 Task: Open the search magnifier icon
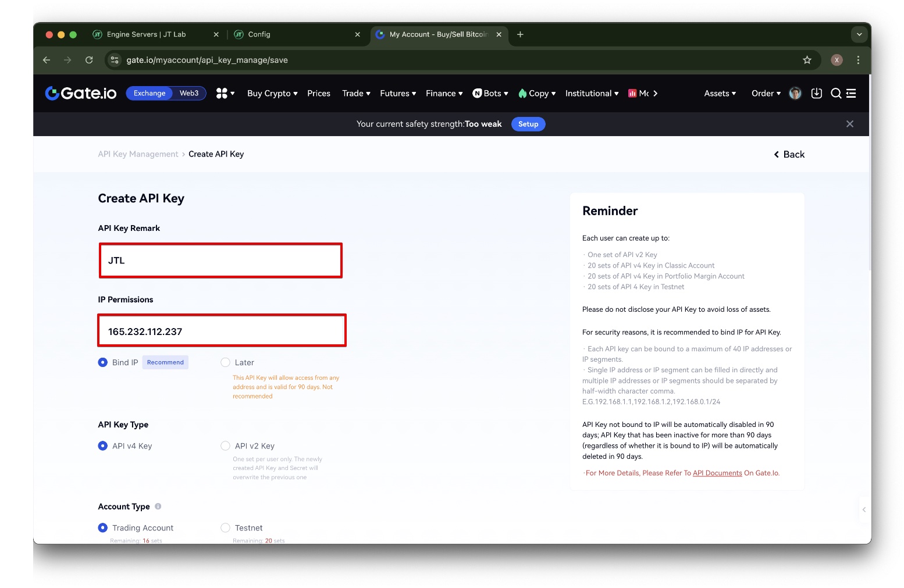coord(836,93)
